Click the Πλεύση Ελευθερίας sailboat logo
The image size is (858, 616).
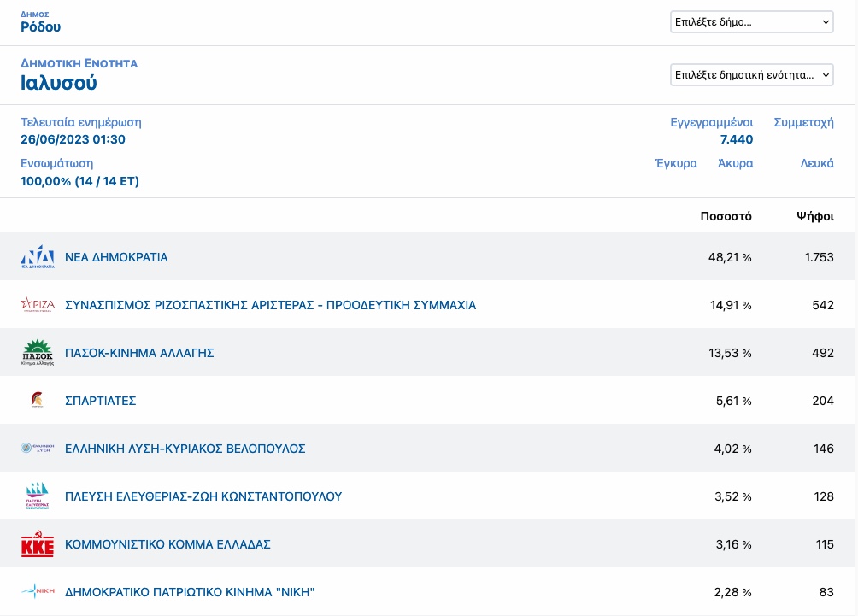pos(38,496)
